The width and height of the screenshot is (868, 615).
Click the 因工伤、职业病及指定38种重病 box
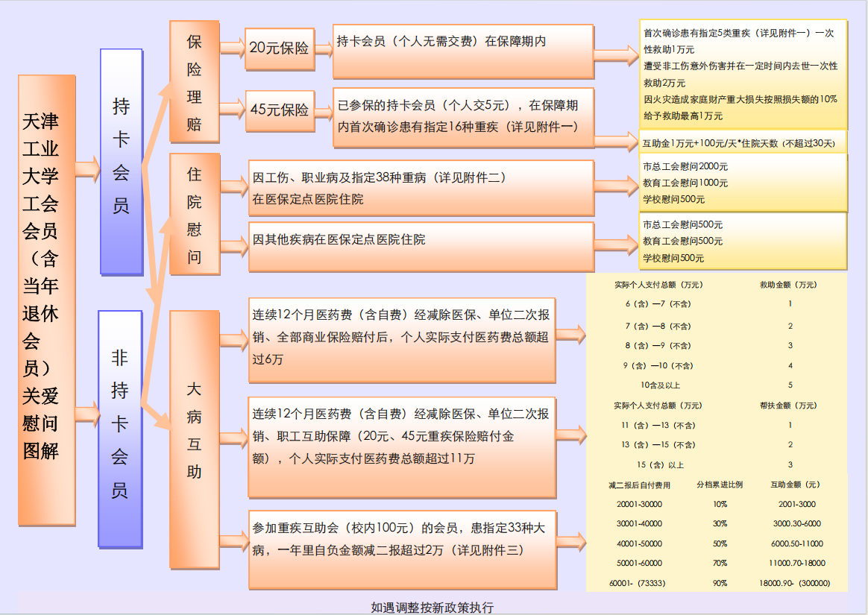coord(421,188)
